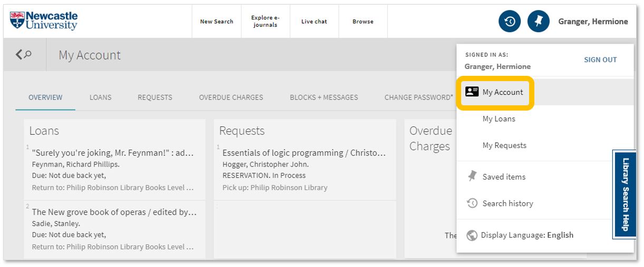Click New Search in top navigation
The height and width of the screenshot is (267, 644).
[x=217, y=22]
